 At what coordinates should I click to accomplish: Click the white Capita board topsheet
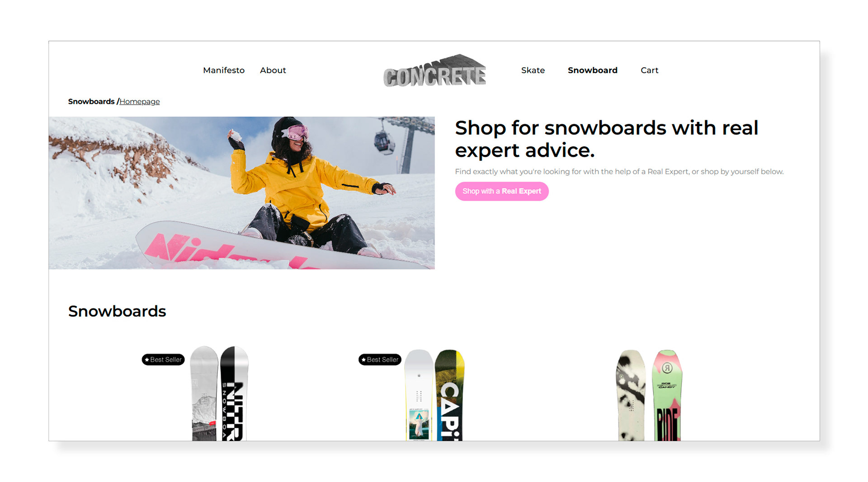tap(419, 394)
